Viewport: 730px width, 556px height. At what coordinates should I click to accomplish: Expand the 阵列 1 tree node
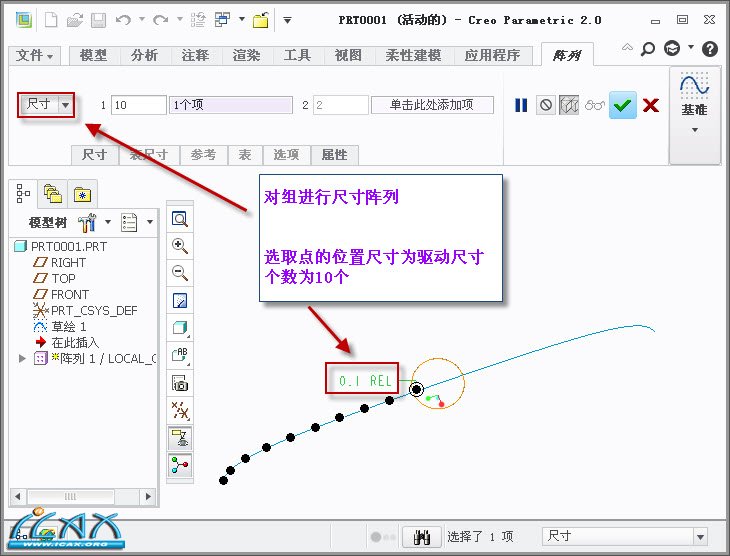click(22, 359)
